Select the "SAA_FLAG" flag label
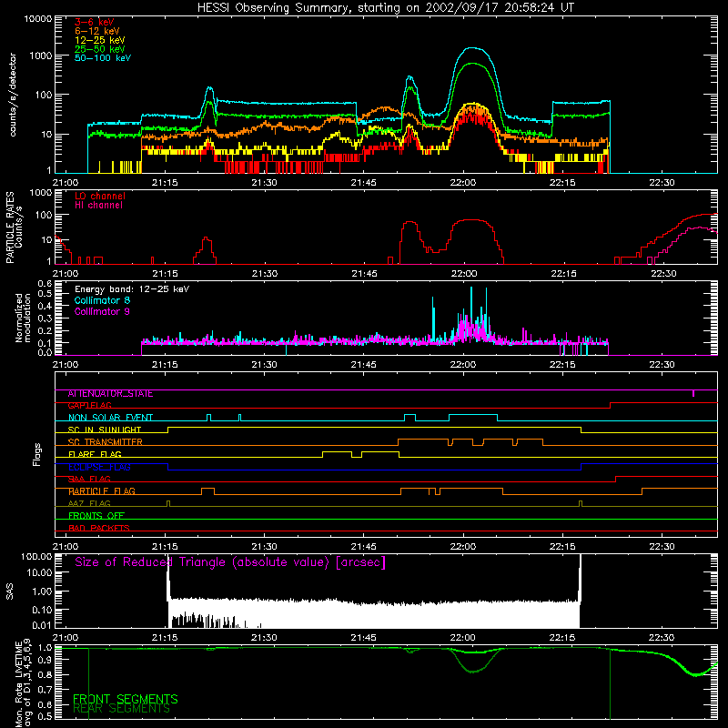The height and width of the screenshot is (728, 728). click(x=89, y=480)
